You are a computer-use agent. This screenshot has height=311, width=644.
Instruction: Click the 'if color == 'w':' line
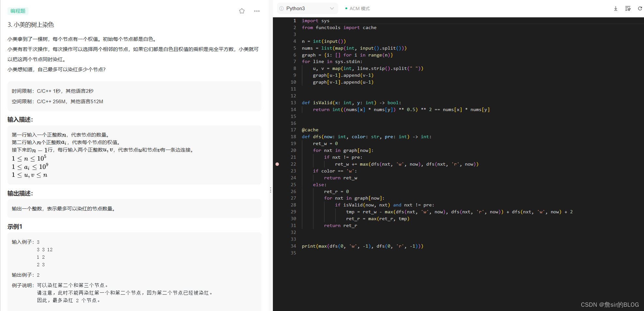[335, 171]
